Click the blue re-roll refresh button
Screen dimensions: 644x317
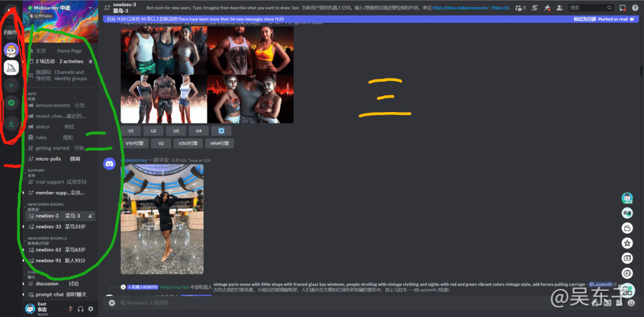[x=221, y=131]
